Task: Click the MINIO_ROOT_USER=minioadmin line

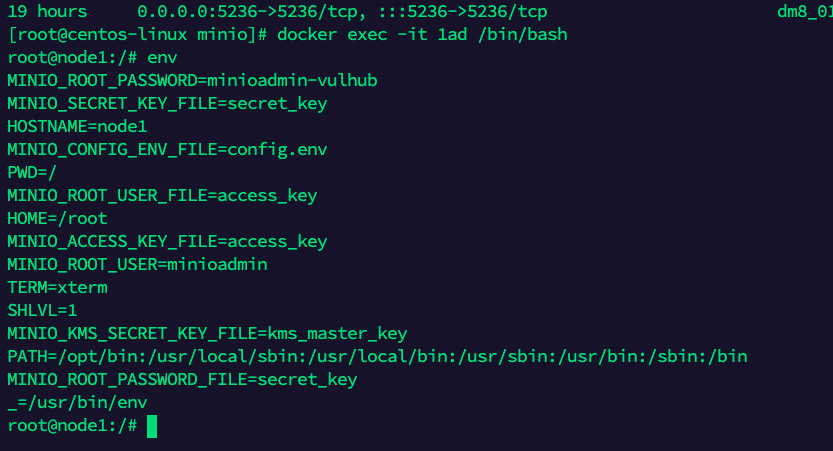Action: coord(138,265)
